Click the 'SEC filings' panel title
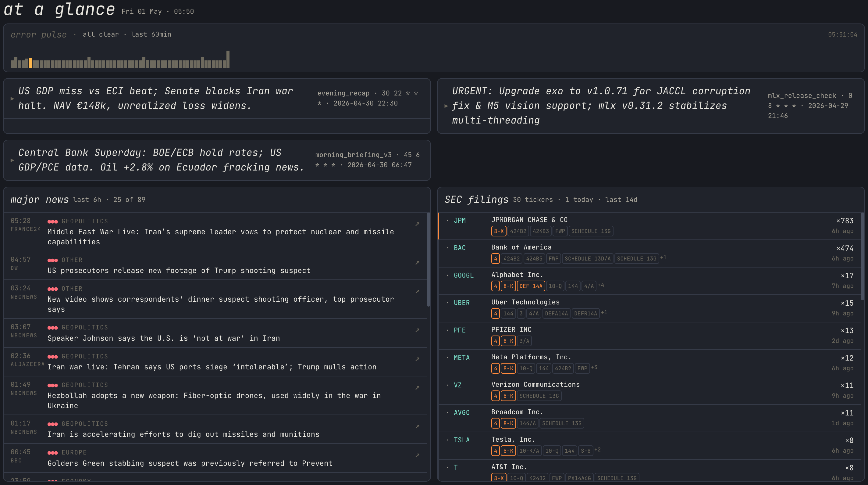The height and width of the screenshot is (485, 868). click(x=476, y=200)
